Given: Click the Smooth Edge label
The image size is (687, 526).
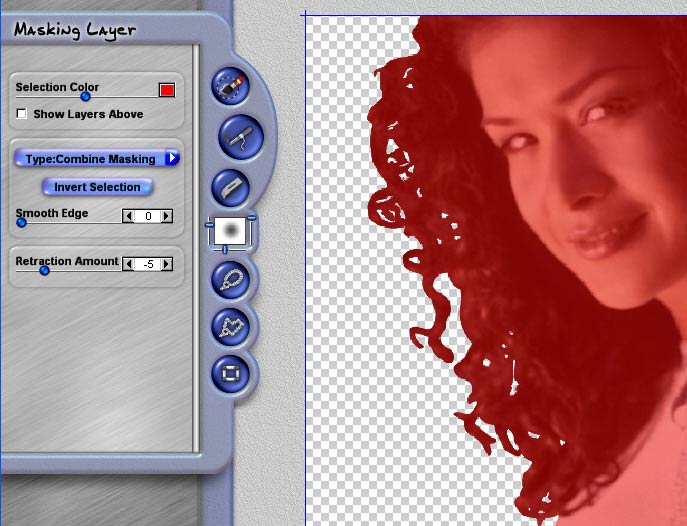Looking at the screenshot, I should (x=52, y=213).
